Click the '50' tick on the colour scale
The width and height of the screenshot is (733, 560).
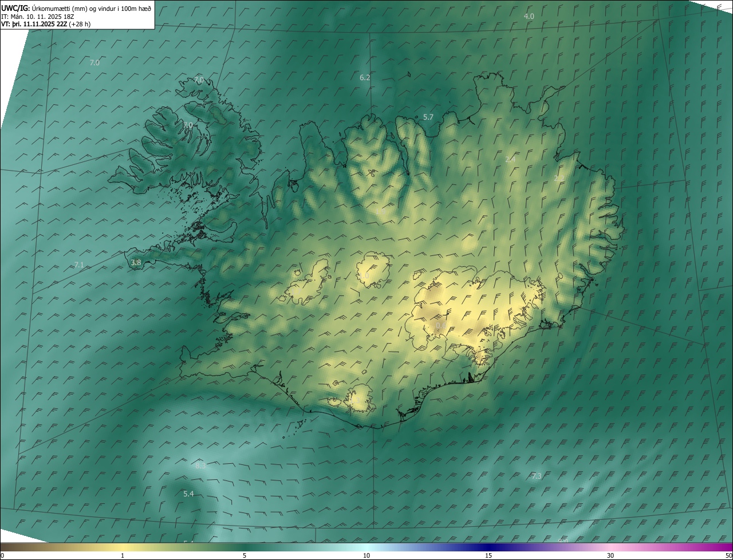(728, 556)
